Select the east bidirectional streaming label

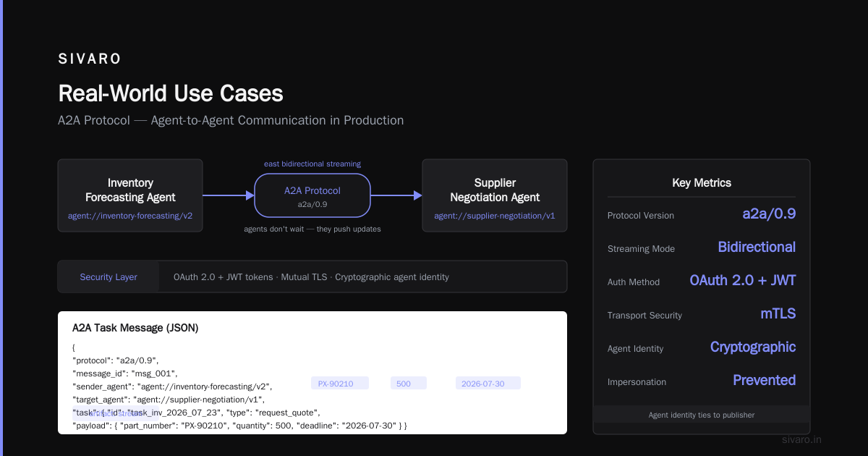312,164
